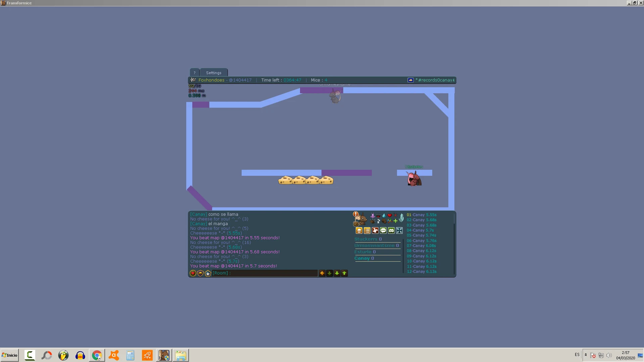Click the orange exclamation alert icon
This screenshot has width=644, height=362.
point(356,214)
